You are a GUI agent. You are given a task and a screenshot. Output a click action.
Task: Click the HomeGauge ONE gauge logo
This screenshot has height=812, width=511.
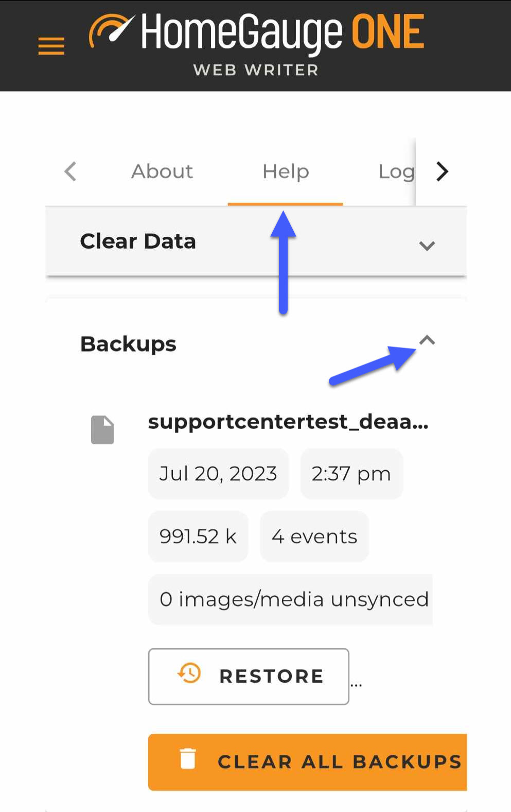tap(111, 31)
